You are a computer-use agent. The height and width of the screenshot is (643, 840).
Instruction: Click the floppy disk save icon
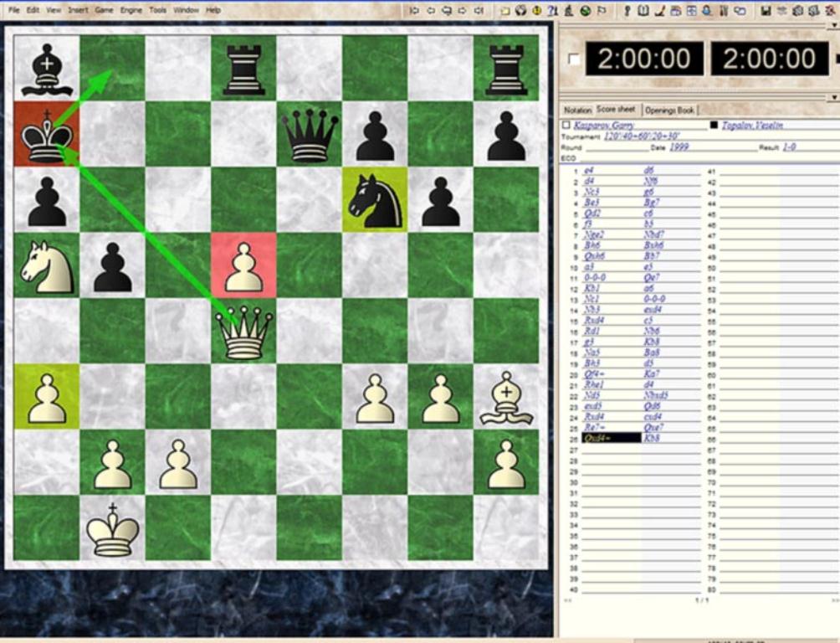[766, 11]
